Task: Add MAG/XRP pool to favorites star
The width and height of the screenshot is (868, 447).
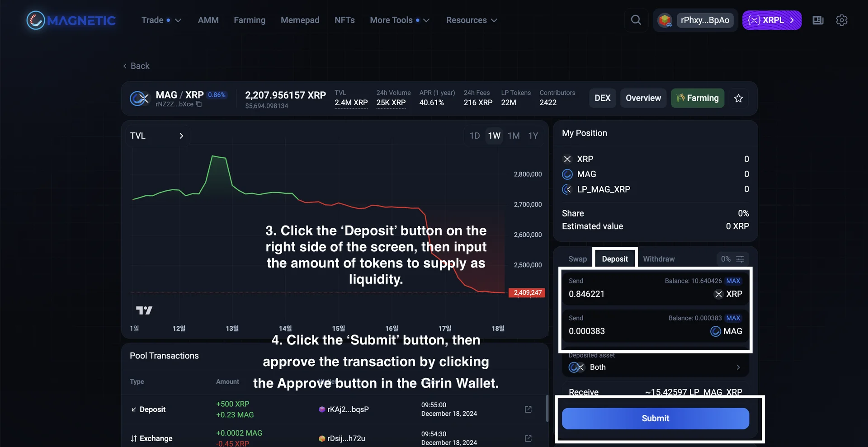Action: coord(738,98)
